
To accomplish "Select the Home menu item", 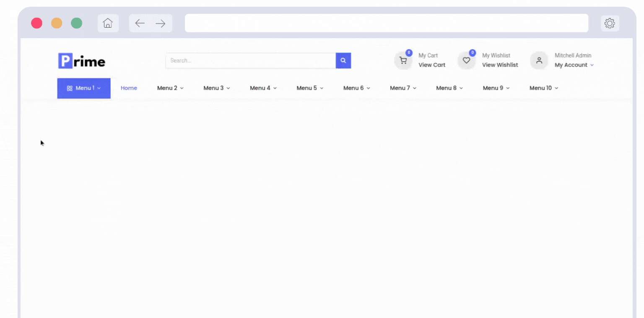I will click(129, 88).
